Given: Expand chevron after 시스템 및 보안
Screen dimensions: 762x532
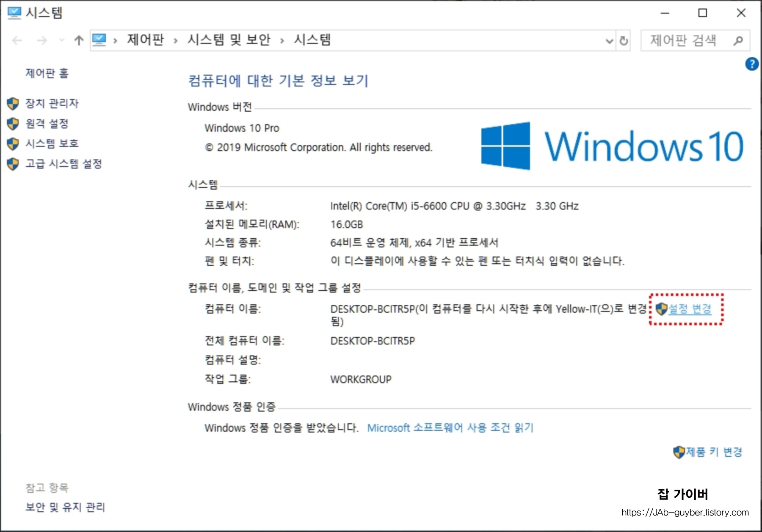Looking at the screenshot, I should [282, 41].
